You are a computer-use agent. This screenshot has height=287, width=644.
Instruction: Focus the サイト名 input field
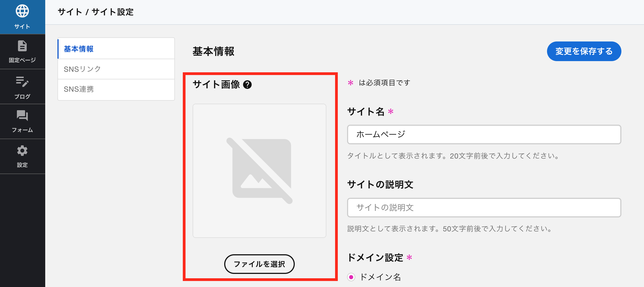click(484, 134)
